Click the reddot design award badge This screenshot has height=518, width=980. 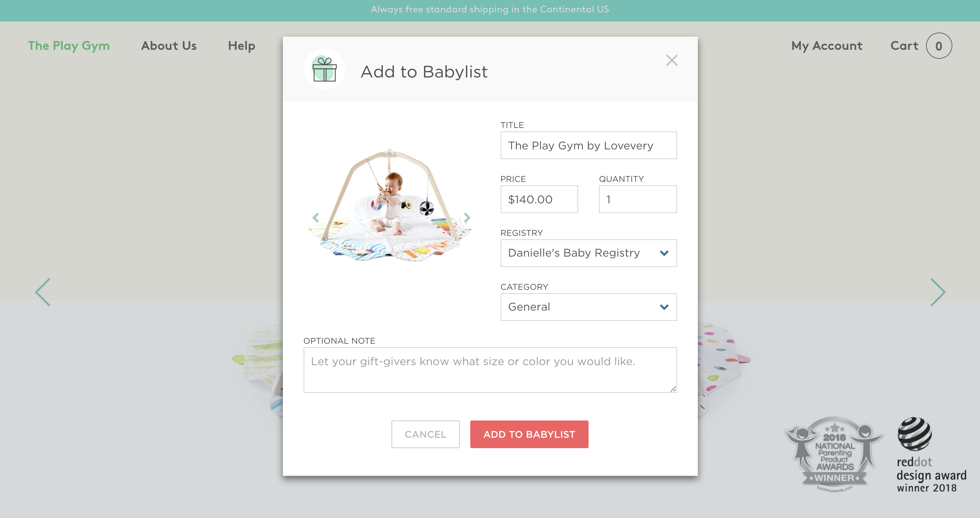[x=931, y=455]
